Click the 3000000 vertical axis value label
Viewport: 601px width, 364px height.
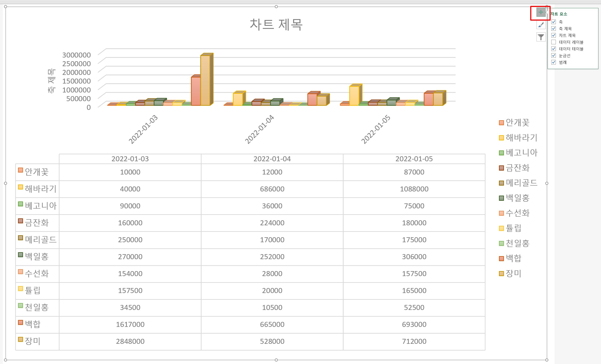[x=76, y=55]
